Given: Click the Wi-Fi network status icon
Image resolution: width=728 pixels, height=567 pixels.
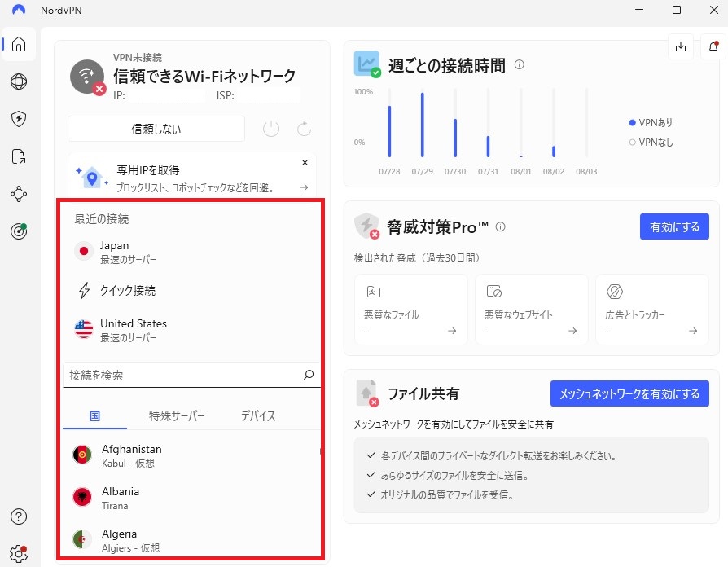Looking at the screenshot, I should tap(88, 77).
